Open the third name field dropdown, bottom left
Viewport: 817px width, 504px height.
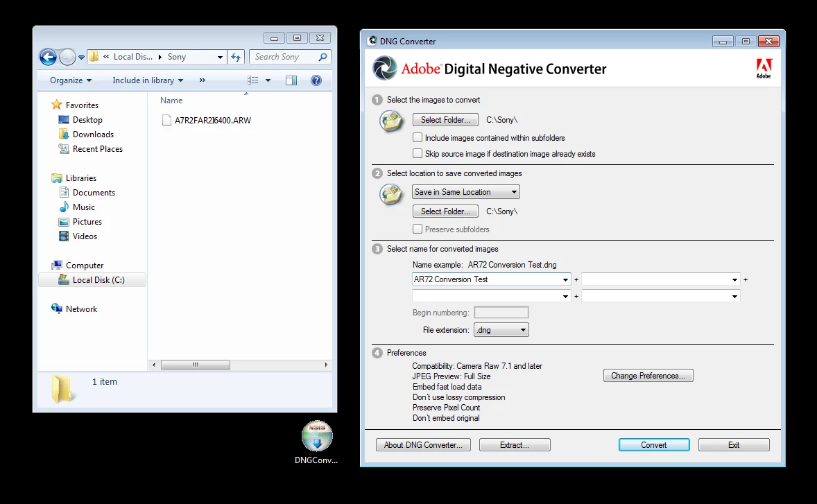pos(565,296)
